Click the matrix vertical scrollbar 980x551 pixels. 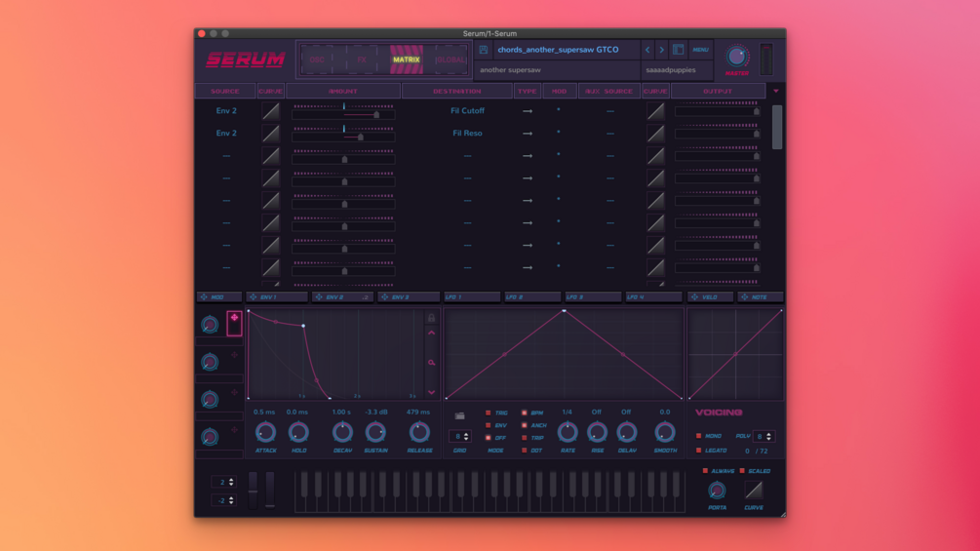[x=777, y=128]
